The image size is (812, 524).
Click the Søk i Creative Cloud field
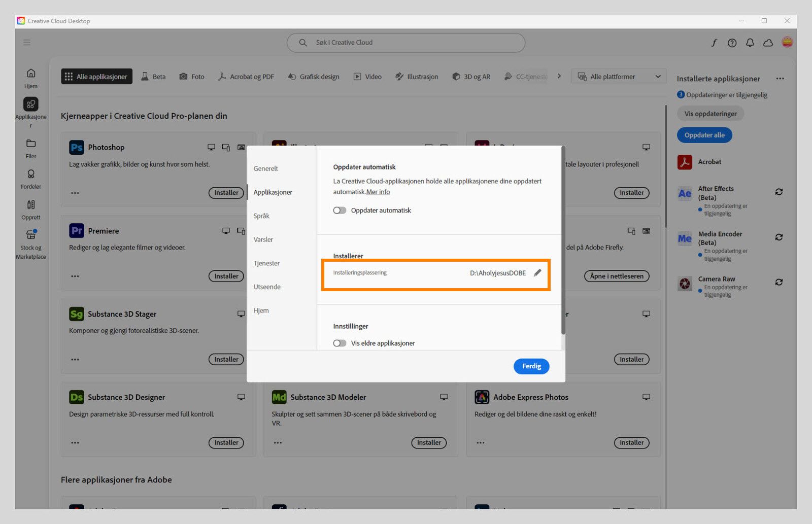406,43
